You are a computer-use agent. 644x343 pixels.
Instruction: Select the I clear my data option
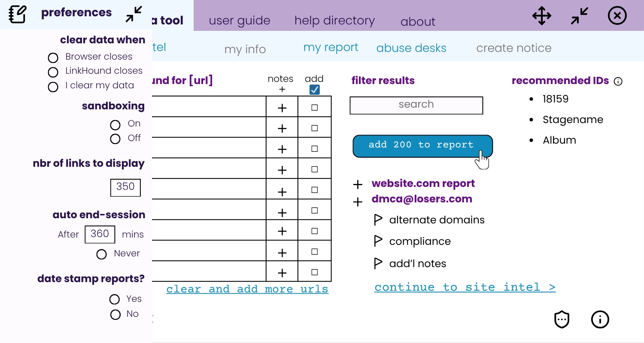pyautogui.click(x=53, y=87)
